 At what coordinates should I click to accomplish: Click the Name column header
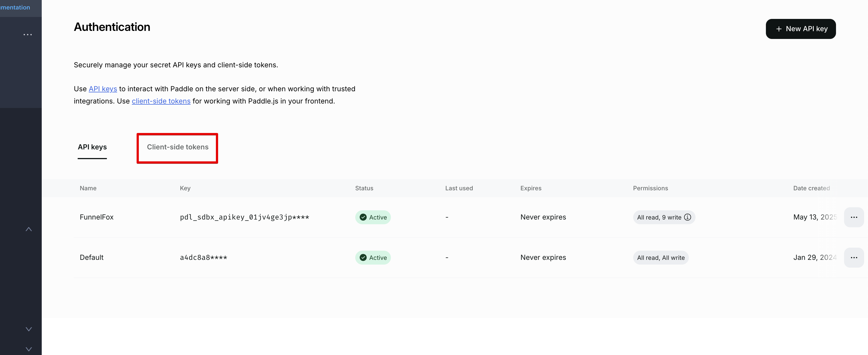88,188
